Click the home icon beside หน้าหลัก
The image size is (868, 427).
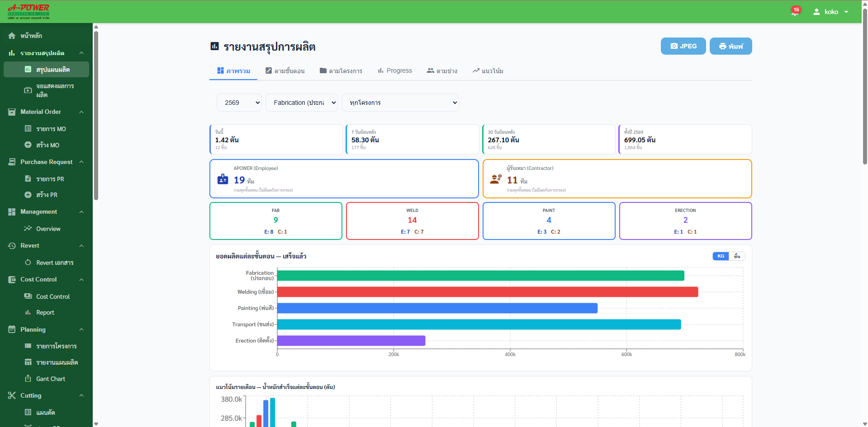(x=12, y=36)
